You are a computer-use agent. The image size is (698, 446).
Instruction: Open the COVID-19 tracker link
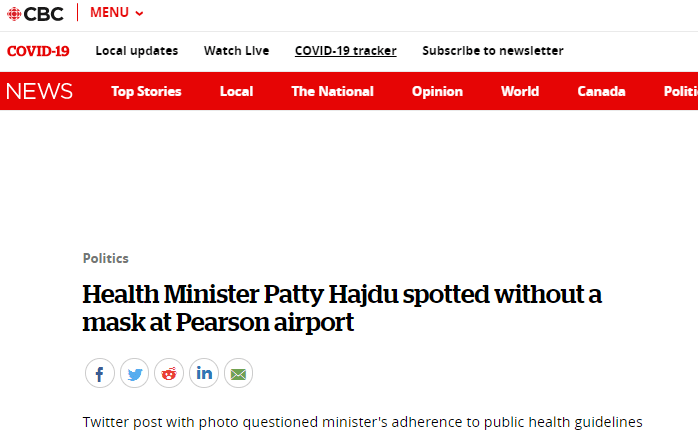tap(345, 51)
